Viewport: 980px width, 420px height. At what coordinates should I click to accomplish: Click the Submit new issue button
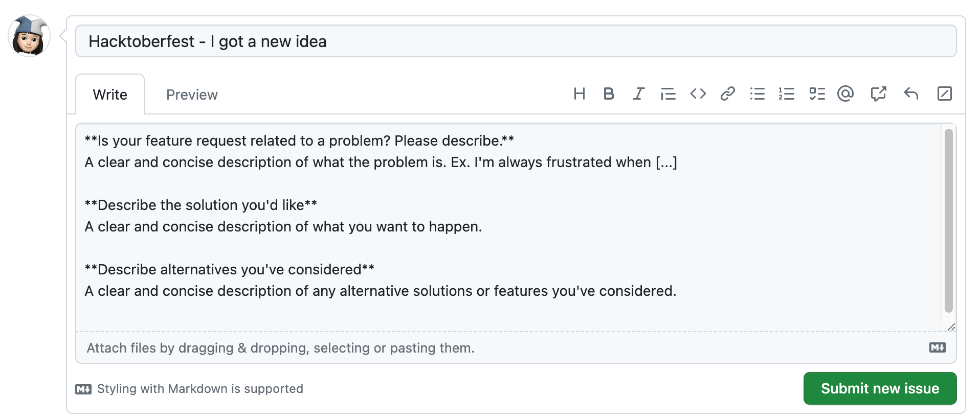(880, 388)
